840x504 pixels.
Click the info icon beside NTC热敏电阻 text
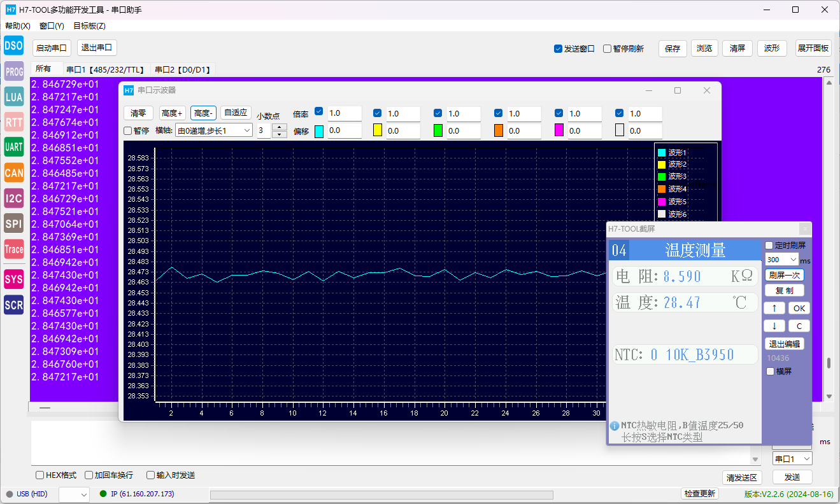(x=614, y=426)
